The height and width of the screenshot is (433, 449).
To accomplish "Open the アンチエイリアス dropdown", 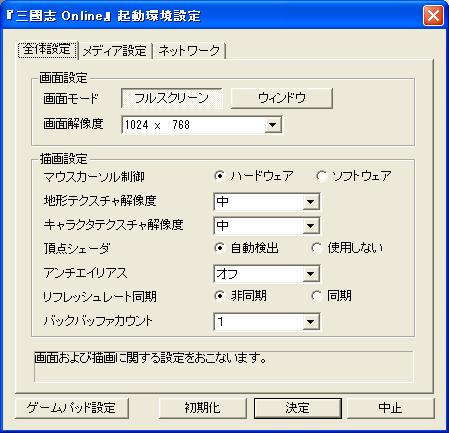I will (x=267, y=274).
